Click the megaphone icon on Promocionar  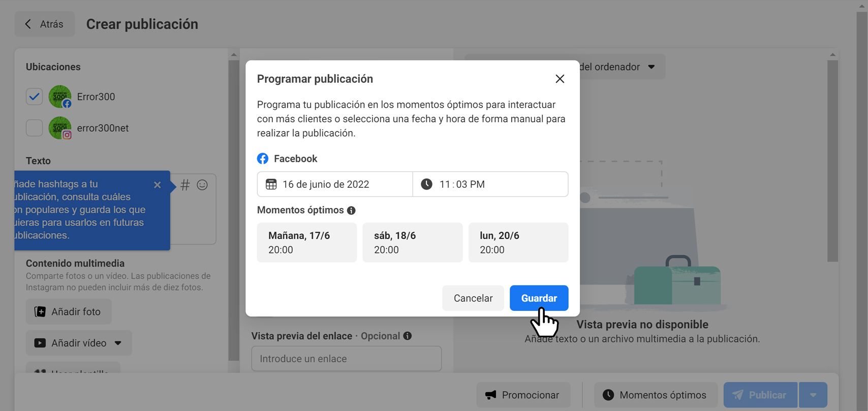point(490,395)
